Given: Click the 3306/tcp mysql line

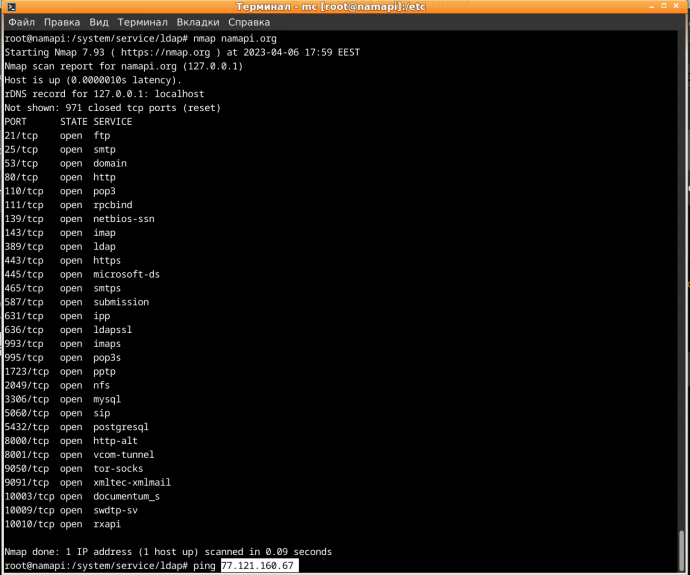Looking at the screenshot, I should coord(63,399).
